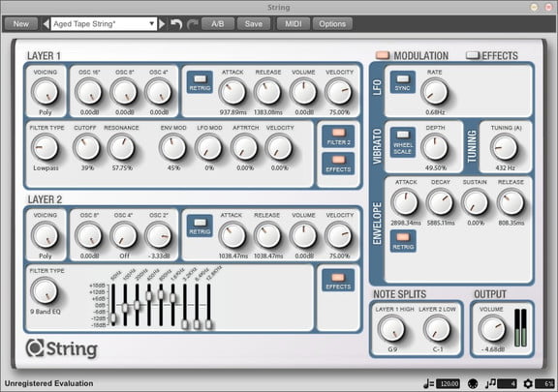Click the Output Volume knob
Screen dimensions: 558x392
492,329
